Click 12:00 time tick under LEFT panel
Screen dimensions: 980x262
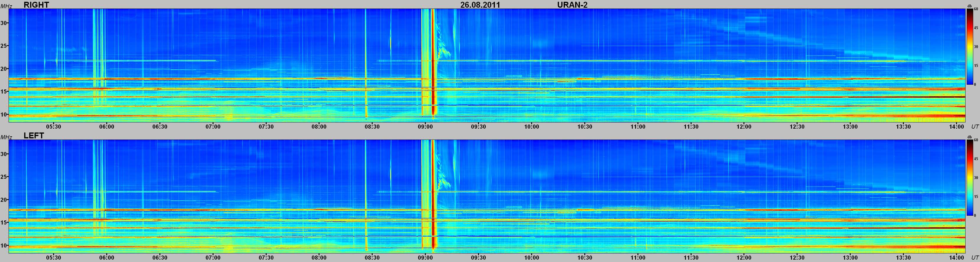coord(744,258)
